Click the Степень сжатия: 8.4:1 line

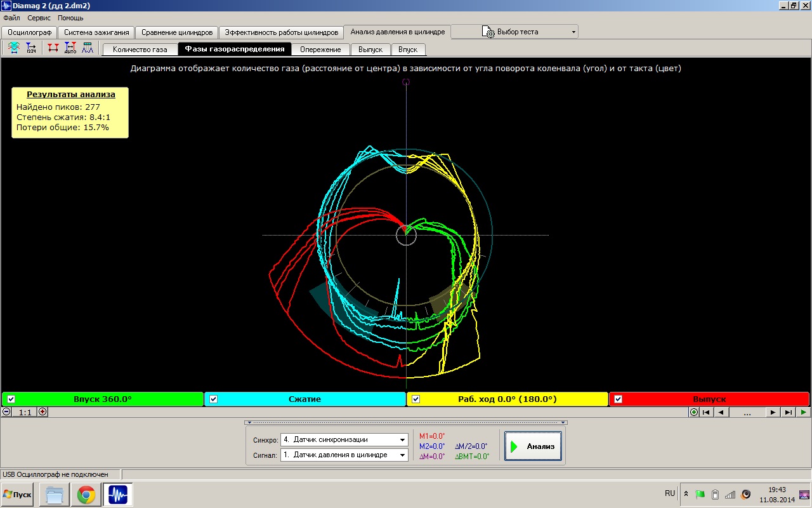coord(63,117)
